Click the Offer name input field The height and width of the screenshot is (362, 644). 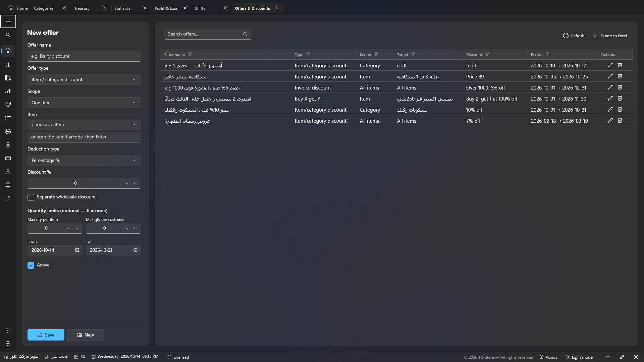[84, 56]
